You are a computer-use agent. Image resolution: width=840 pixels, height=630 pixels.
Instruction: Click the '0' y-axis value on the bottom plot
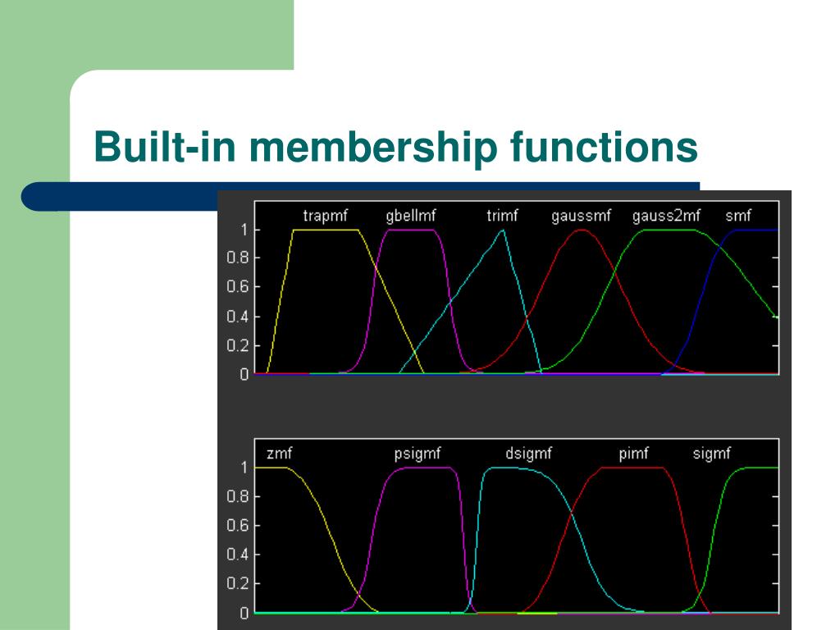[244, 613]
